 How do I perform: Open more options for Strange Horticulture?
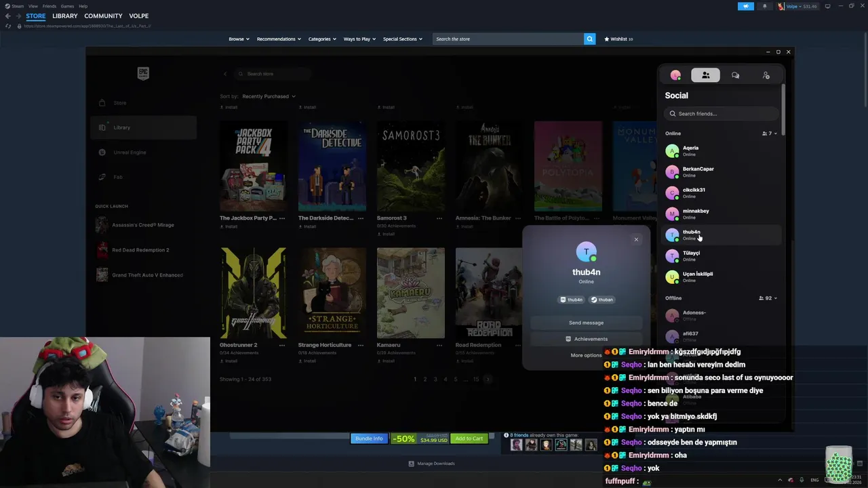361,345
